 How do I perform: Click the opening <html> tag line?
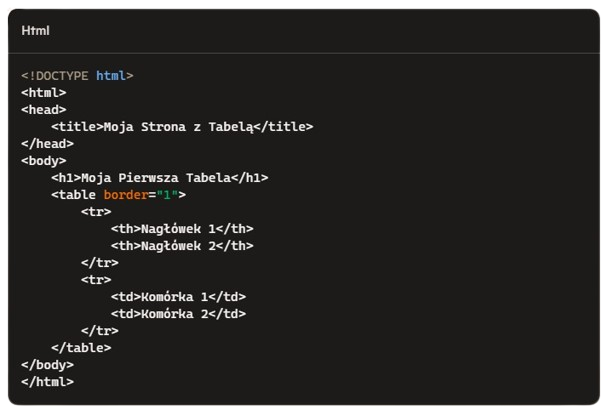click(x=44, y=93)
